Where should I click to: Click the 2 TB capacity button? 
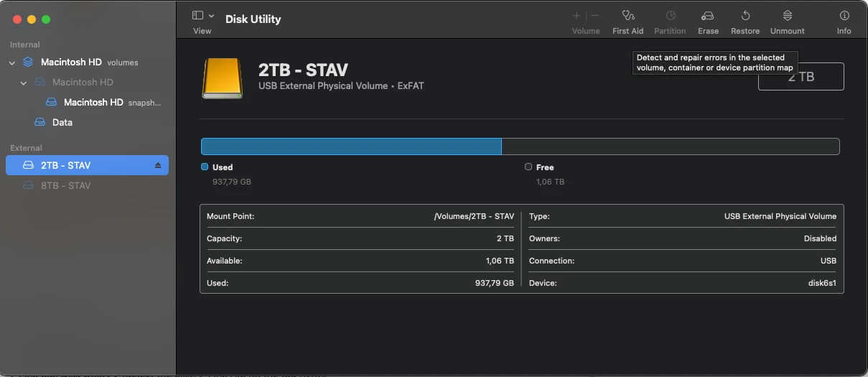(801, 77)
